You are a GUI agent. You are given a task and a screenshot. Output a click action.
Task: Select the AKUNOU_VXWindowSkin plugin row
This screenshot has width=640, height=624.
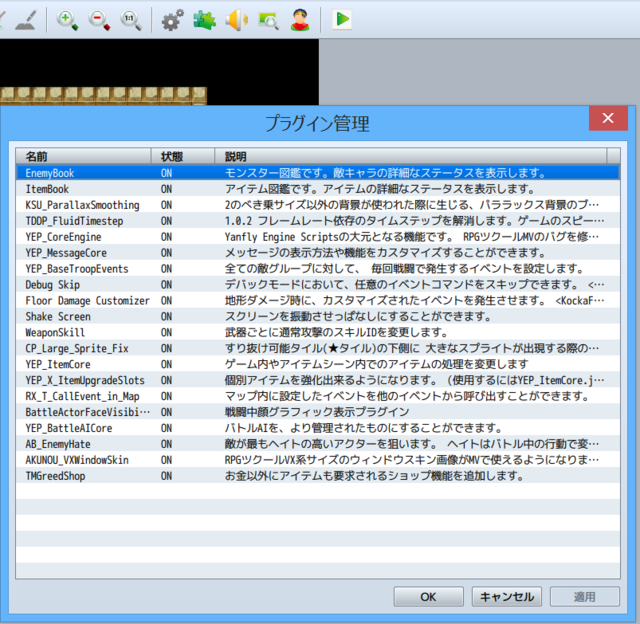click(318, 460)
